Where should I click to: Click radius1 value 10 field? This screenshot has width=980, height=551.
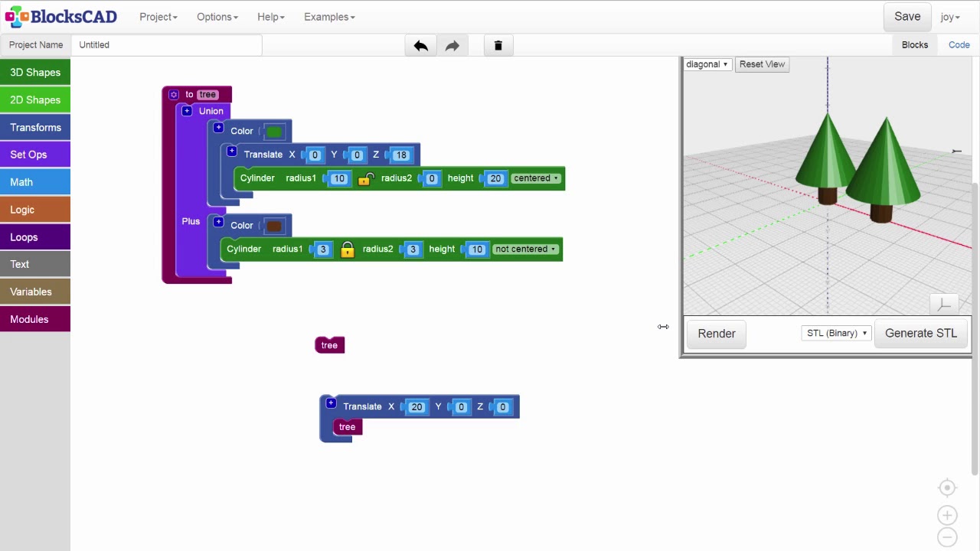(x=339, y=179)
